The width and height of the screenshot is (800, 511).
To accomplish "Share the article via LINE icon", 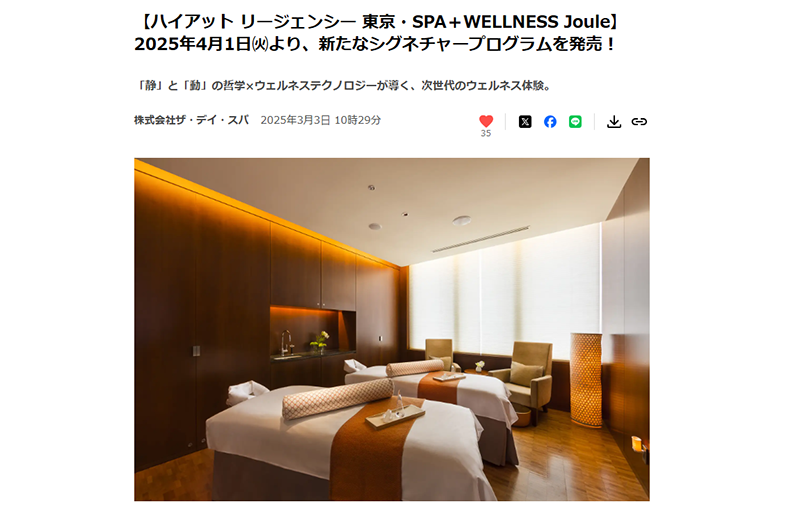I will pos(575,121).
